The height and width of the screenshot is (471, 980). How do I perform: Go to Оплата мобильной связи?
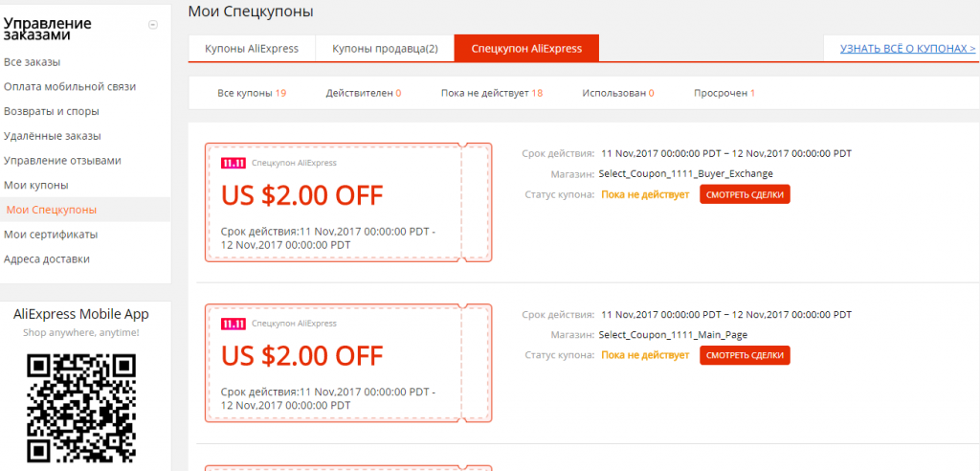70,86
